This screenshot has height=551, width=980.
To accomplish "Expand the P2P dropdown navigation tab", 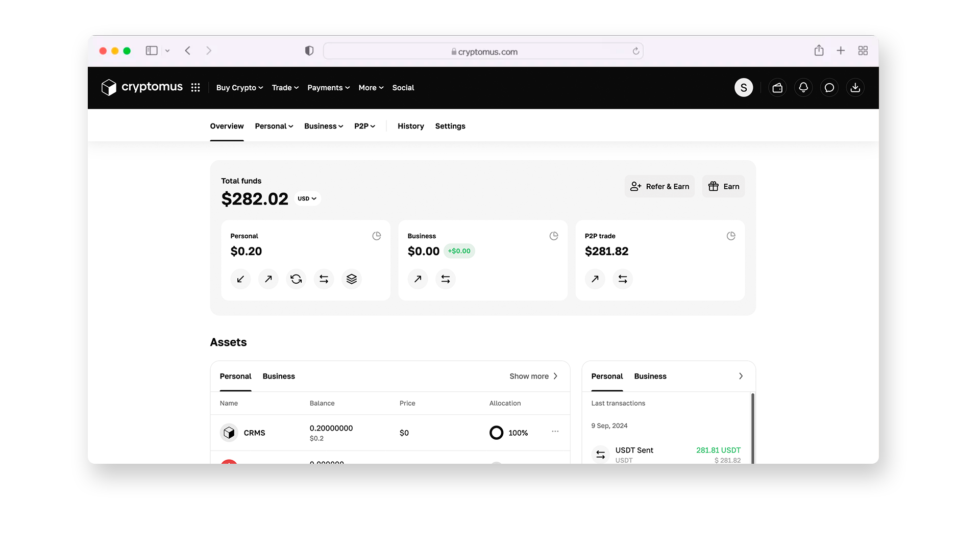I will 365,126.
